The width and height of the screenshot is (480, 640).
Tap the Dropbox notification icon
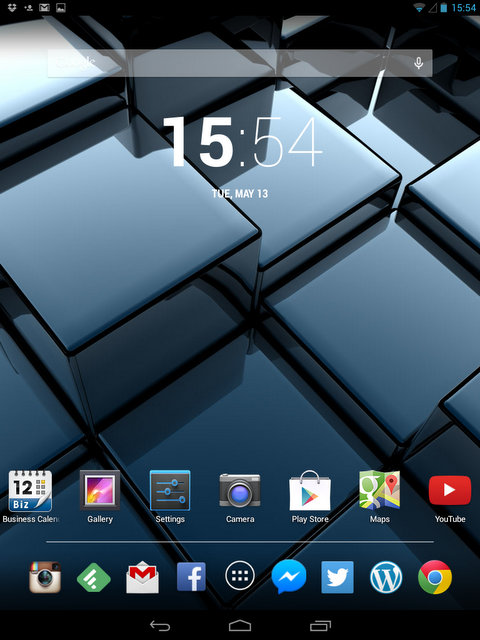(12, 7)
